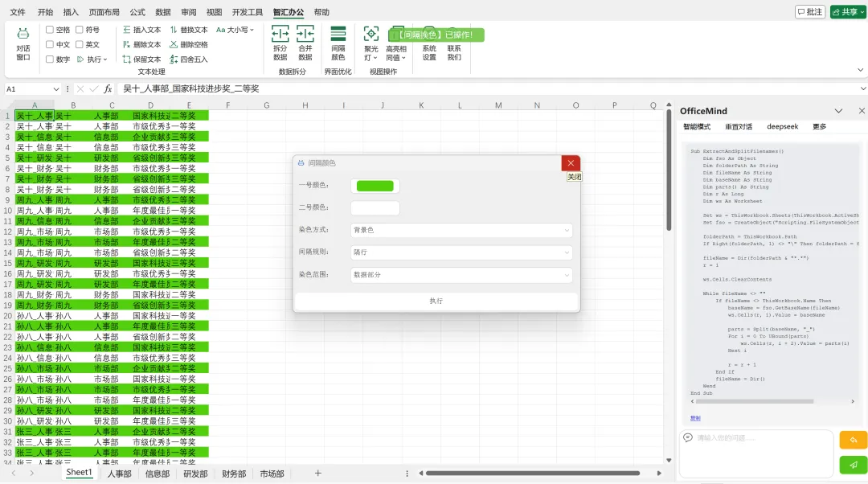Screen dimensions: 868x484
Task: Click the 保留文本 keep text tool
Action: (141, 59)
